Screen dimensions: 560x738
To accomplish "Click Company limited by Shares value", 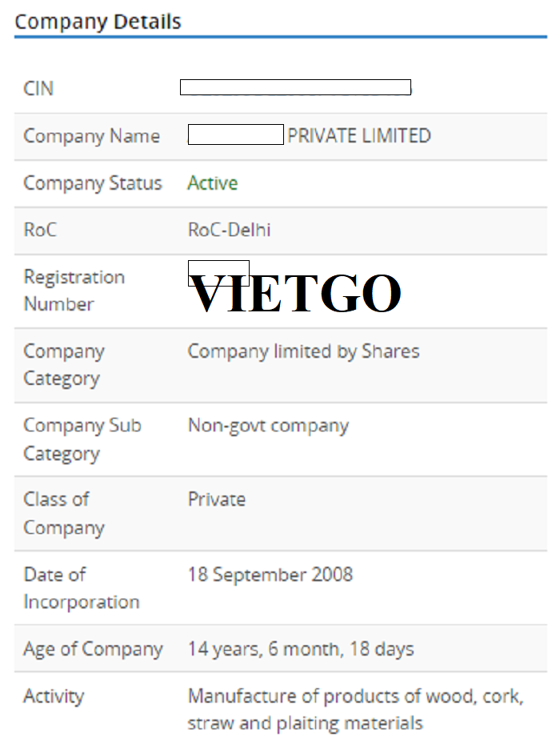I will pos(303,351).
